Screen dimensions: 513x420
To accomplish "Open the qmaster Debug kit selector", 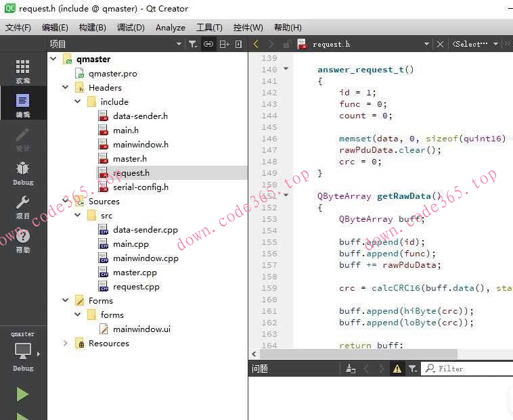I will pyautogui.click(x=23, y=352).
